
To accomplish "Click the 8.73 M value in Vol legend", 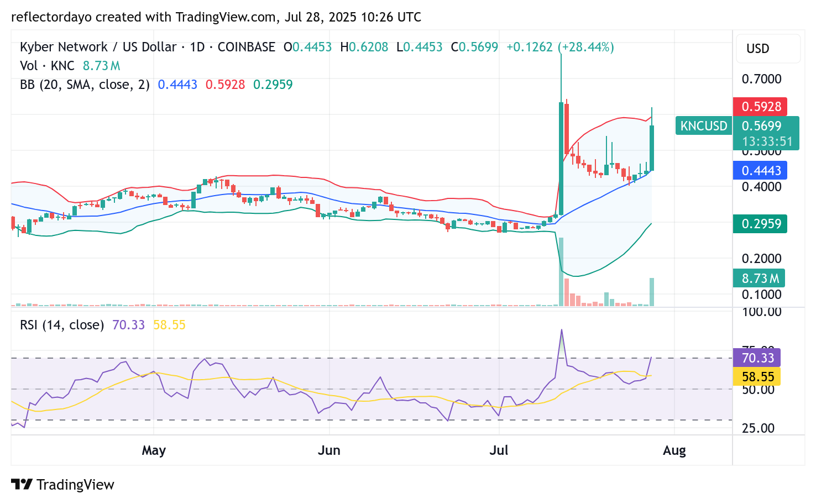I will [101, 66].
